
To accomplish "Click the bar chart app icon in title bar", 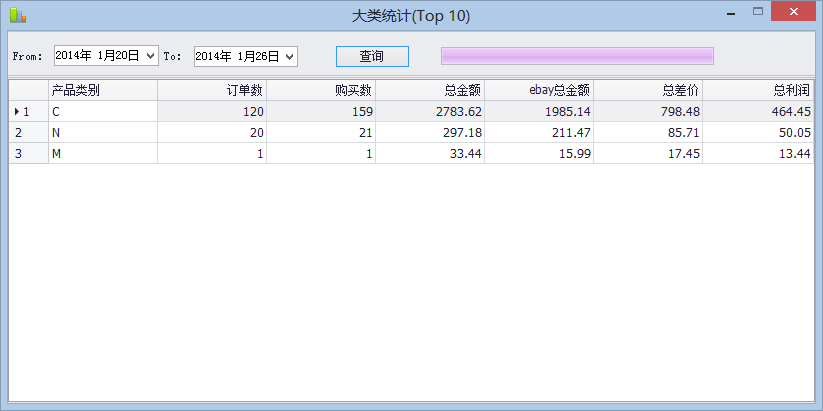I will 17,15.
